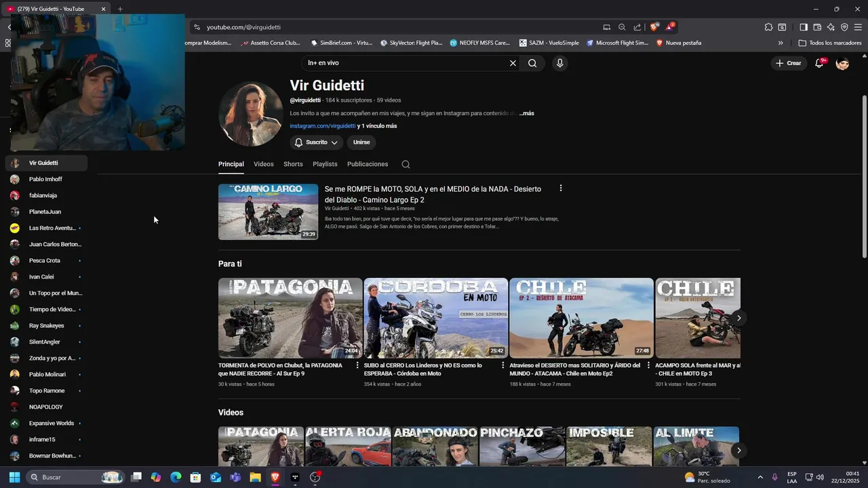This screenshot has width=868, height=488.
Task: Show hidden system tray icons
Action: coord(759,477)
